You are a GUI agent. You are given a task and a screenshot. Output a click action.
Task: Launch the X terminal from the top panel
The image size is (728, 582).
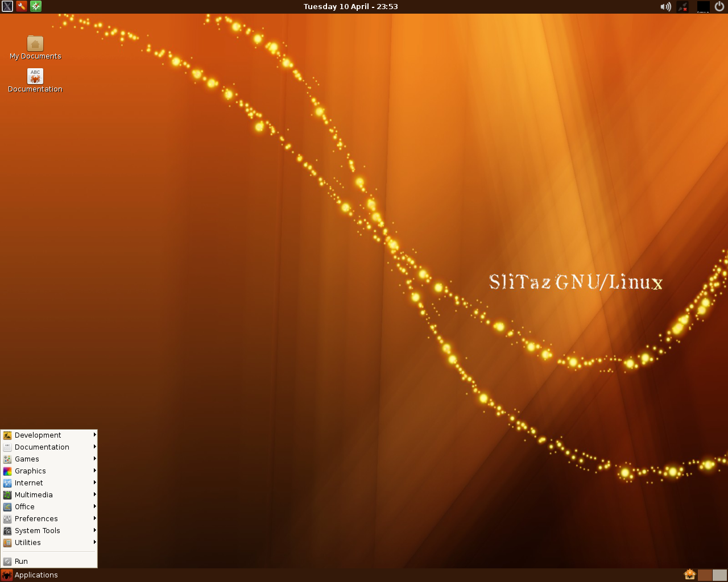[7, 7]
